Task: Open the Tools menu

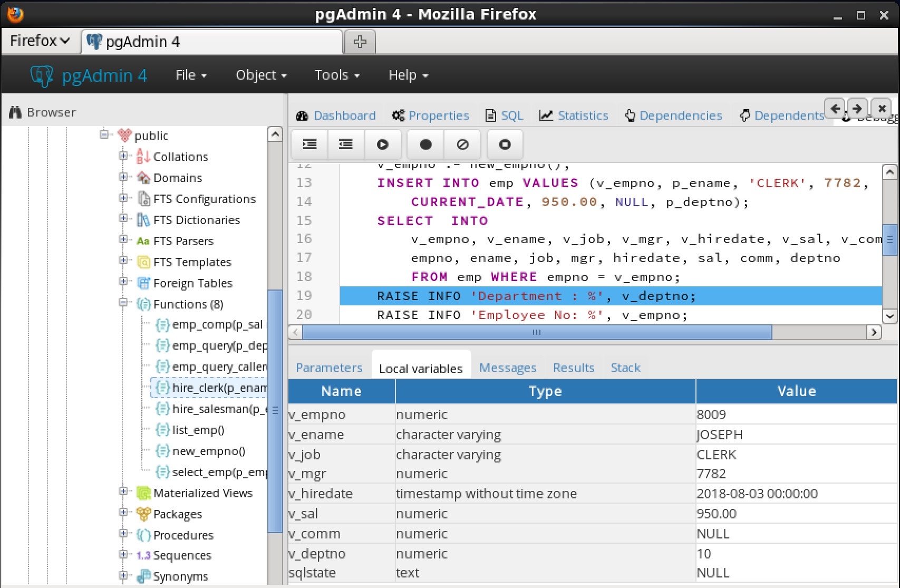Action: (336, 75)
